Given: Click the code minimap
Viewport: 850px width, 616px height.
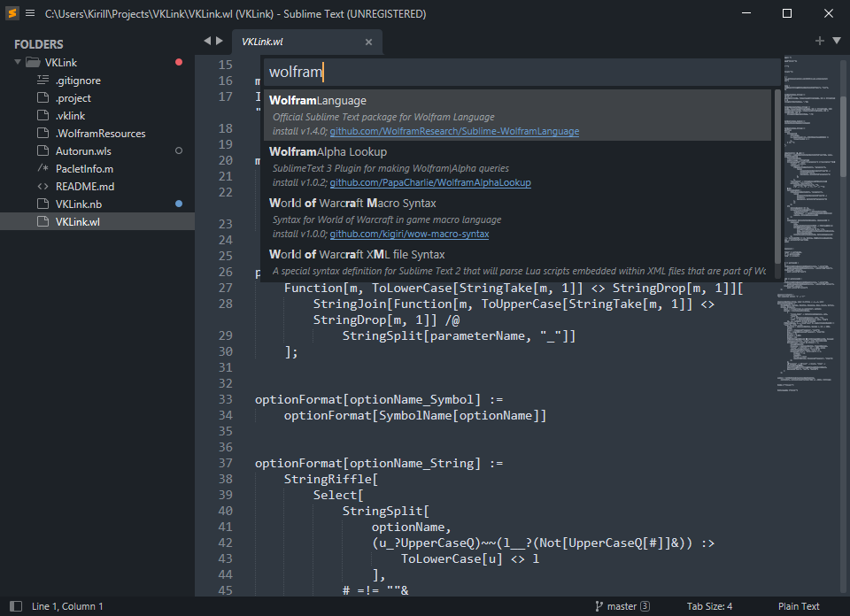Looking at the screenshot, I should [x=807, y=222].
